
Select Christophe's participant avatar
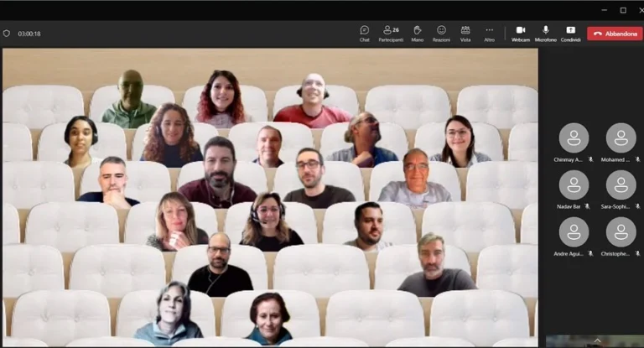point(621,232)
